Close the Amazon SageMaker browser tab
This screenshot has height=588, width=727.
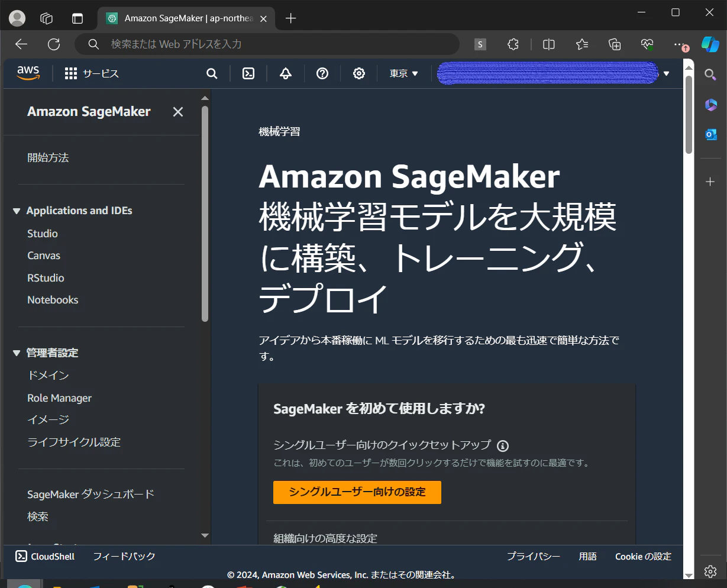click(264, 18)
